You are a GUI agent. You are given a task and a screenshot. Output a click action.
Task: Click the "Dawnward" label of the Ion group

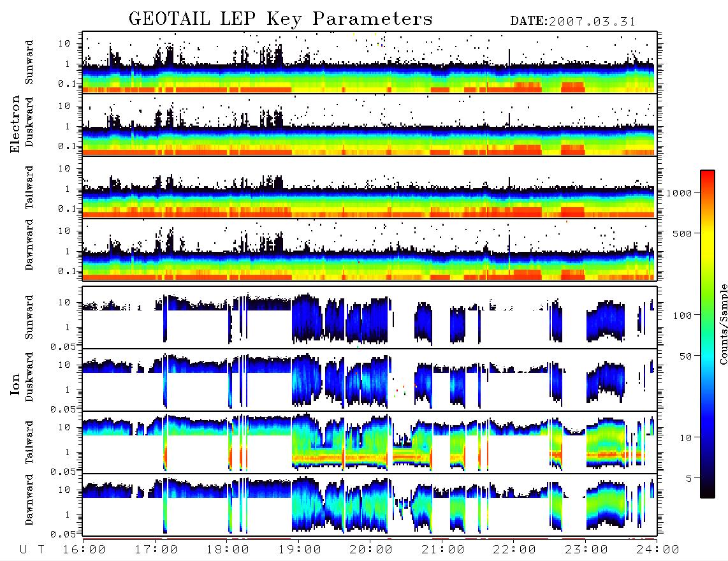click(x=29, y=500)
